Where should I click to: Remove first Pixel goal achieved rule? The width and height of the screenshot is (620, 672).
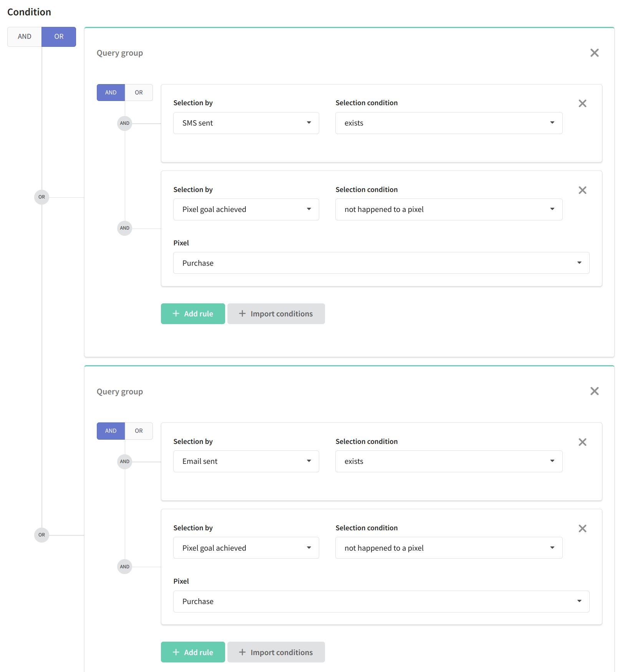pos(582,190)
